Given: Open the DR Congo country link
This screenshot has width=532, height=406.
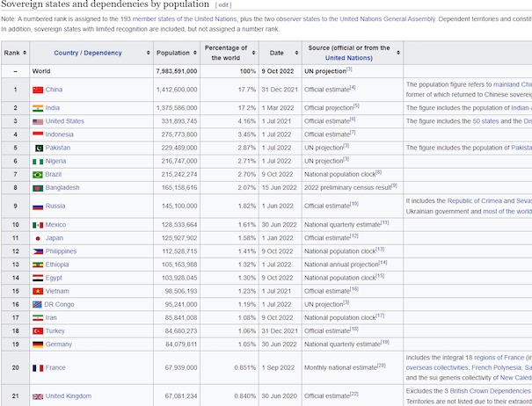Looking at the screenshot, I should pos(59,304).
